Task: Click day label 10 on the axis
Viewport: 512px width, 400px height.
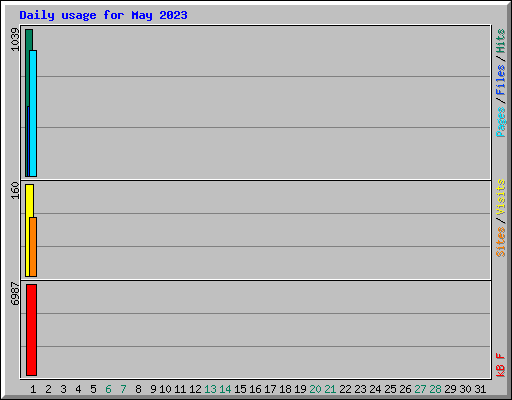Action: pyautogui.click(x=165, y=389)
